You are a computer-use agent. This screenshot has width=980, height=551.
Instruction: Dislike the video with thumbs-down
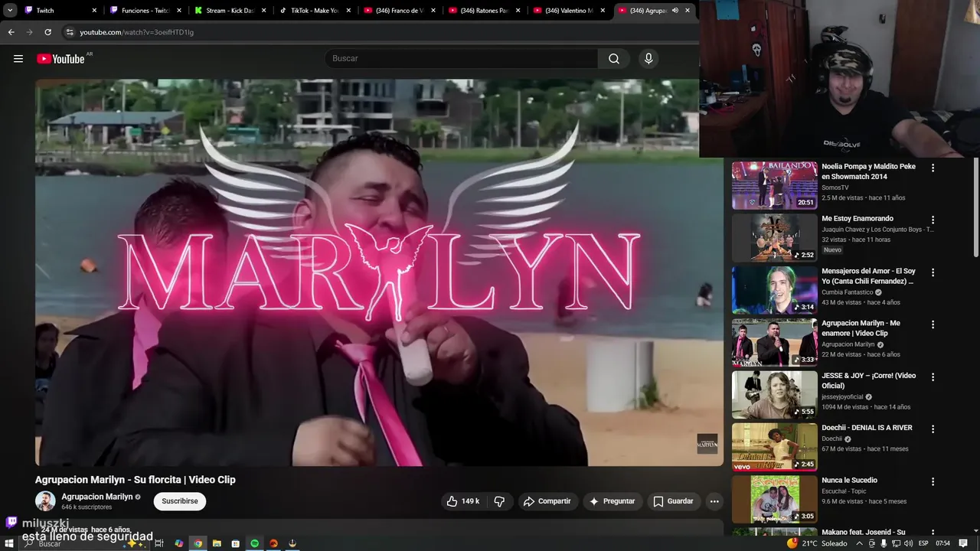(x=499, y=501)
